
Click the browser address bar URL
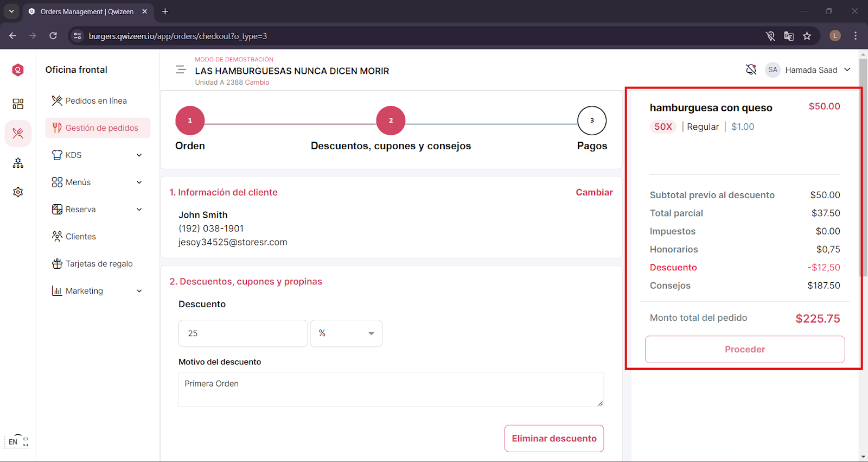pyautogui.click(x=178, y=36)
